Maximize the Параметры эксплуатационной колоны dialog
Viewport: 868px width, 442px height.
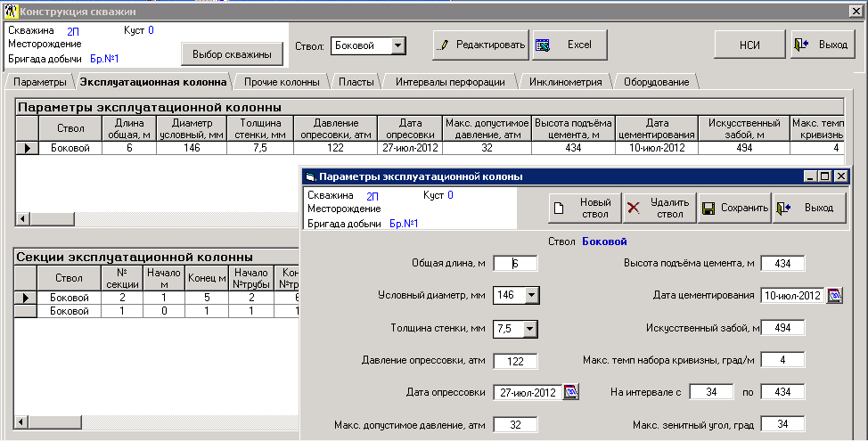click(x=825, y=176)
